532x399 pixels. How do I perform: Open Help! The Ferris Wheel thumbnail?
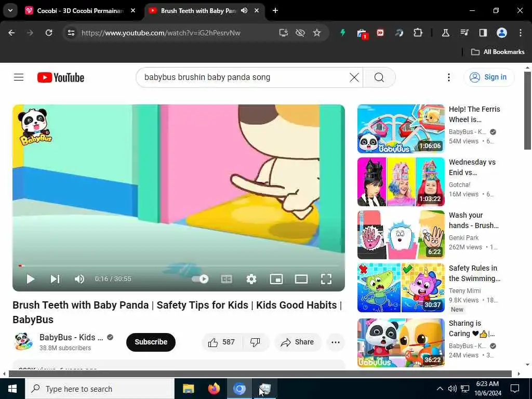pos(401,129)
